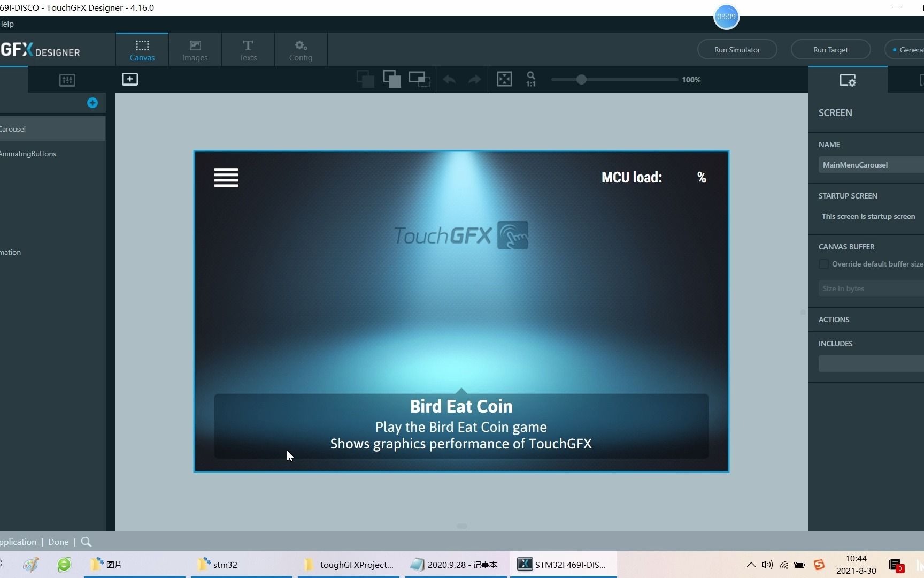Click the Generate Code button
This screenshot has width=924, height=578.
(x=905, y=50)
